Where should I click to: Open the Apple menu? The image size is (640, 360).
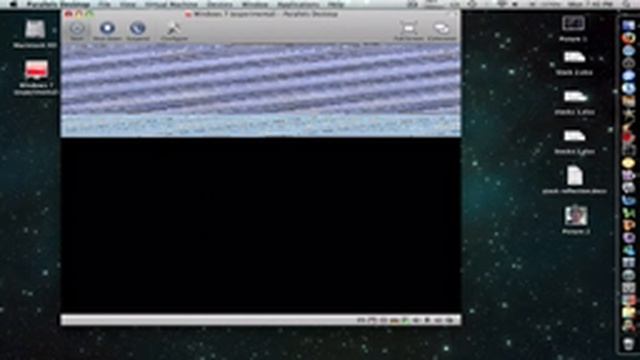coord(13,4)
